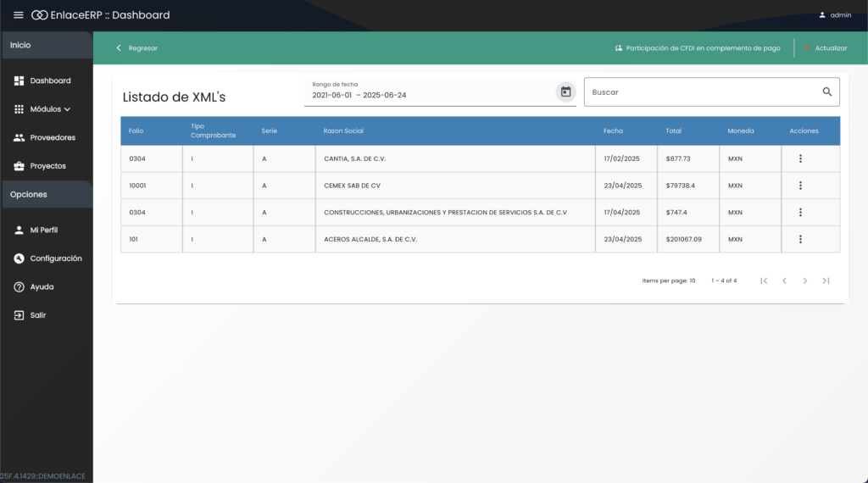The height and width of the screenshot is (483, 868).
Task: Go to next page of table
Action: click(x=805, y=280)
